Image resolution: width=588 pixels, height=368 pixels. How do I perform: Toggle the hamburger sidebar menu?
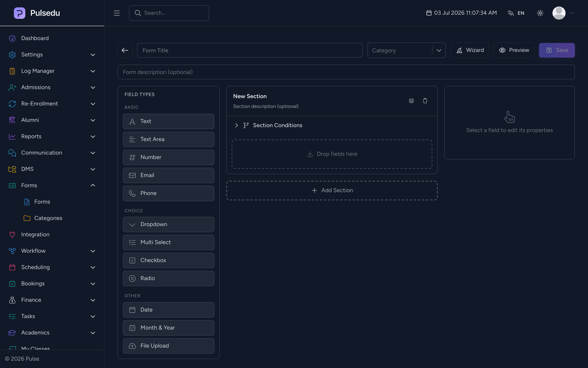click(x=117, y=13)
